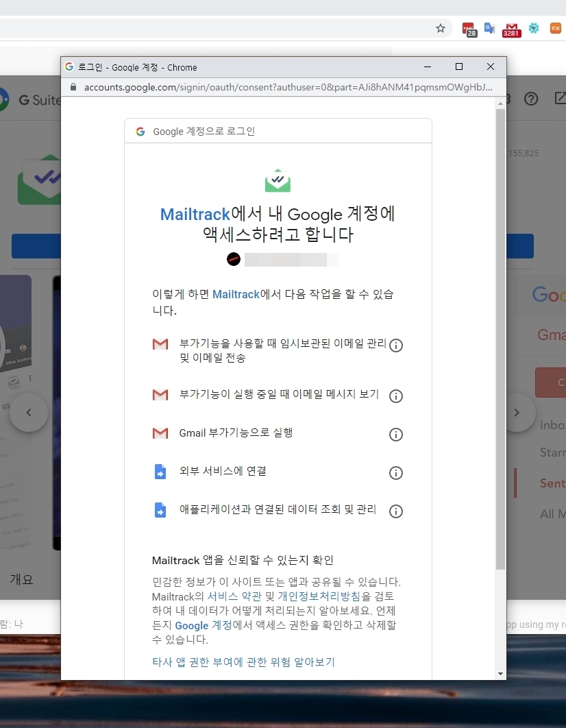
Task: Click the Mailtrack app logo in Marketplace window
Action: point(39,180)
